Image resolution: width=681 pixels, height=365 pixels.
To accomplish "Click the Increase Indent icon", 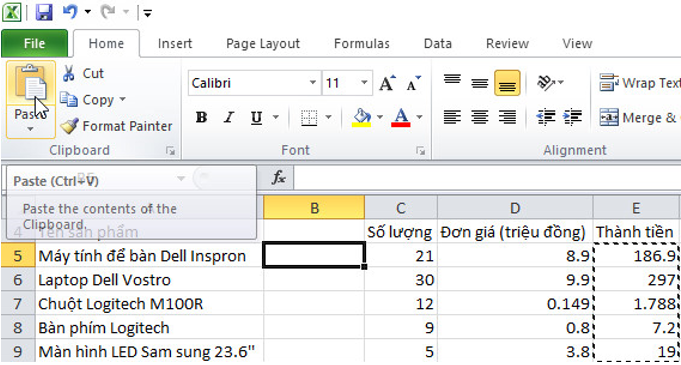I will coord(572,117).
